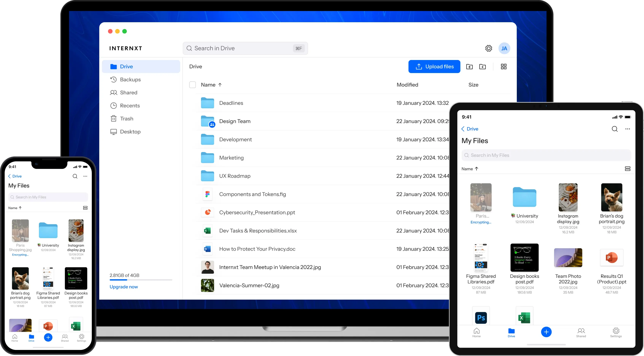Toggle the select all checkbox
Screen dimensions: 644x356
pos(192,85)
